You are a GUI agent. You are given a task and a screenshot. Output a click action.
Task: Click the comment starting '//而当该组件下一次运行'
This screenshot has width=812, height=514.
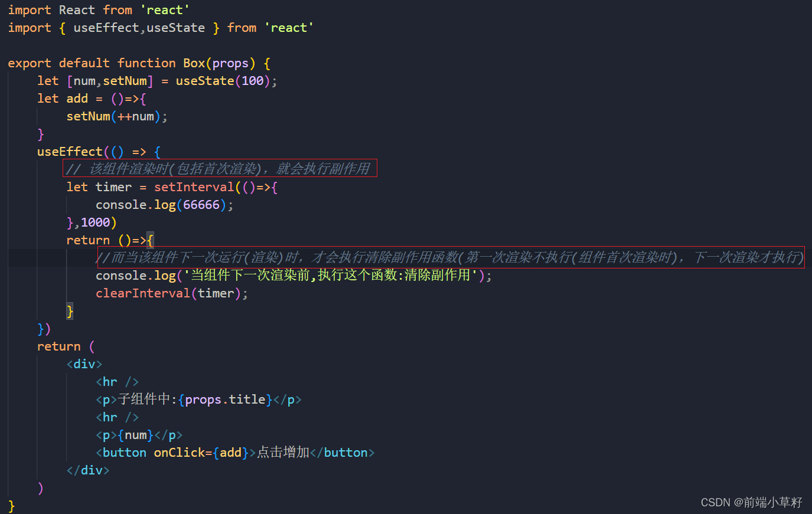(449, 257)
